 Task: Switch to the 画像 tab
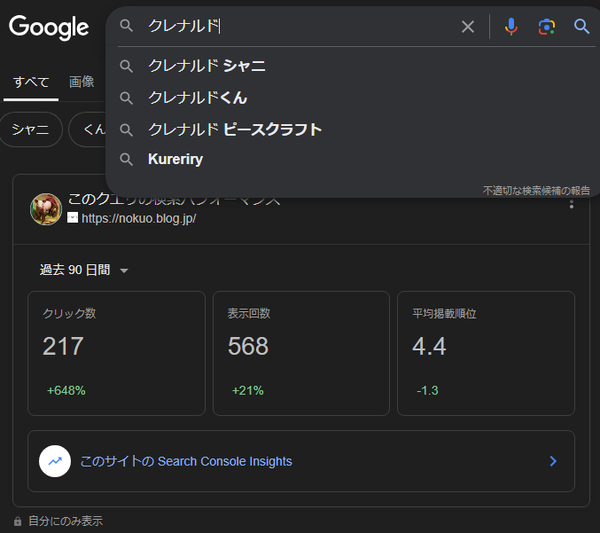click(x=82, y=81)
